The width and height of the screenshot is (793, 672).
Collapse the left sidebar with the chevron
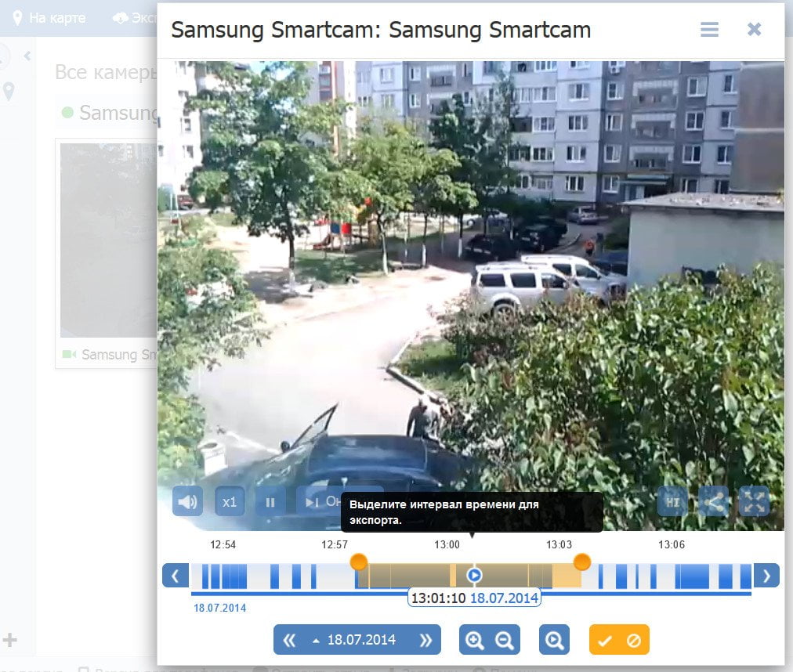click(x=27, y=56)
